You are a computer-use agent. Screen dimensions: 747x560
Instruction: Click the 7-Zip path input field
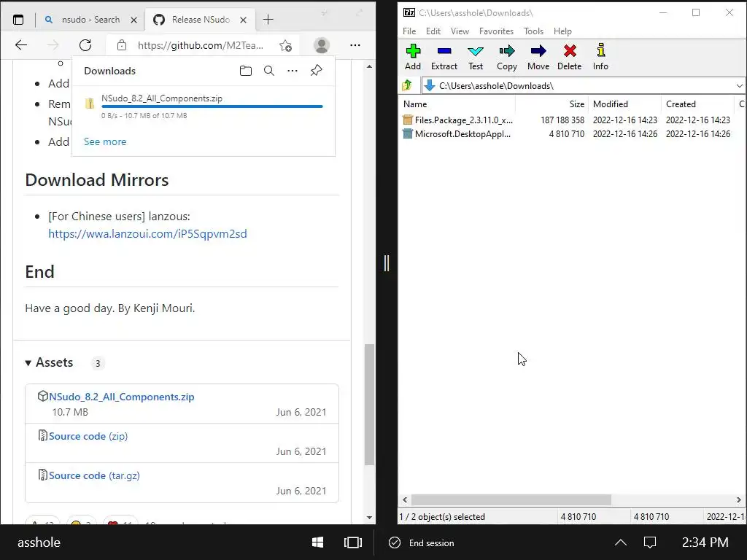tap(584, 86)
